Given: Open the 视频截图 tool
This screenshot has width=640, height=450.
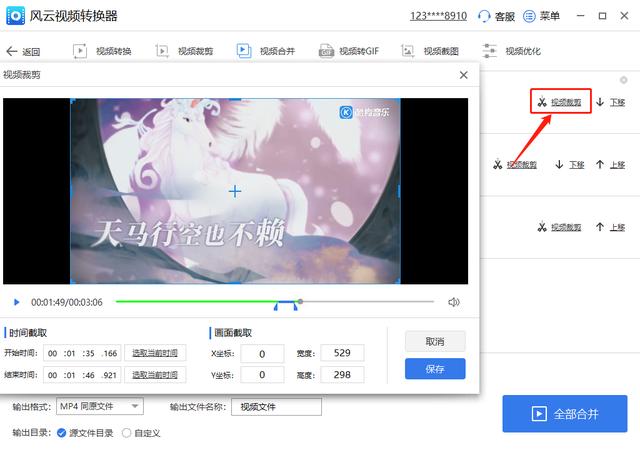Looking at the screenshot, I should tap(408, 51).
